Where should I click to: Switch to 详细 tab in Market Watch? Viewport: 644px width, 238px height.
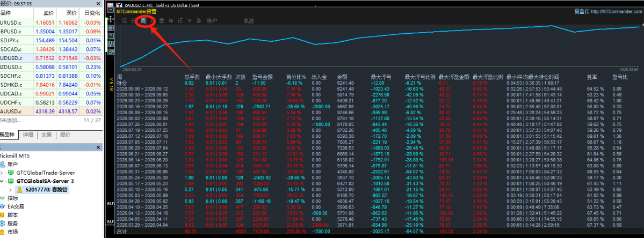click(x=27, y=135)
